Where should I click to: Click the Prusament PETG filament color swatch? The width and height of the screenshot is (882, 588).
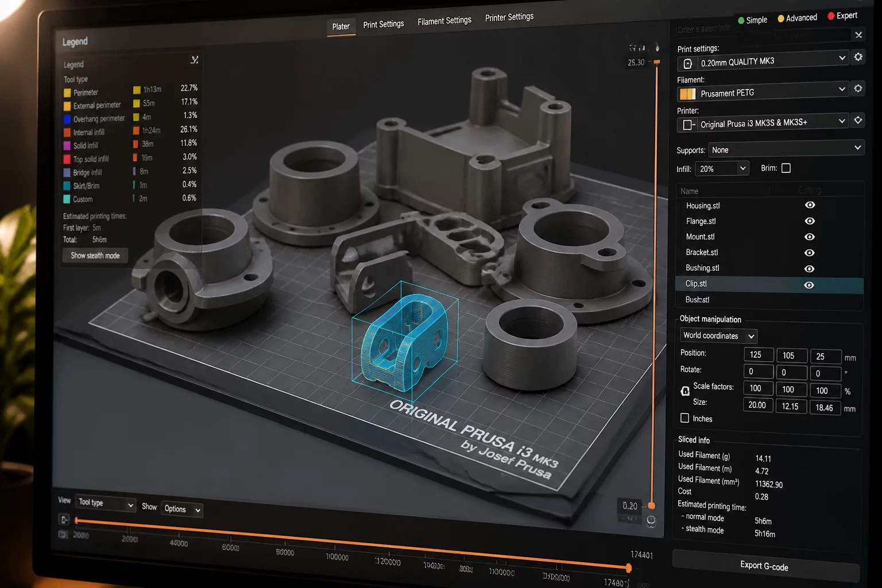(687, 94)
